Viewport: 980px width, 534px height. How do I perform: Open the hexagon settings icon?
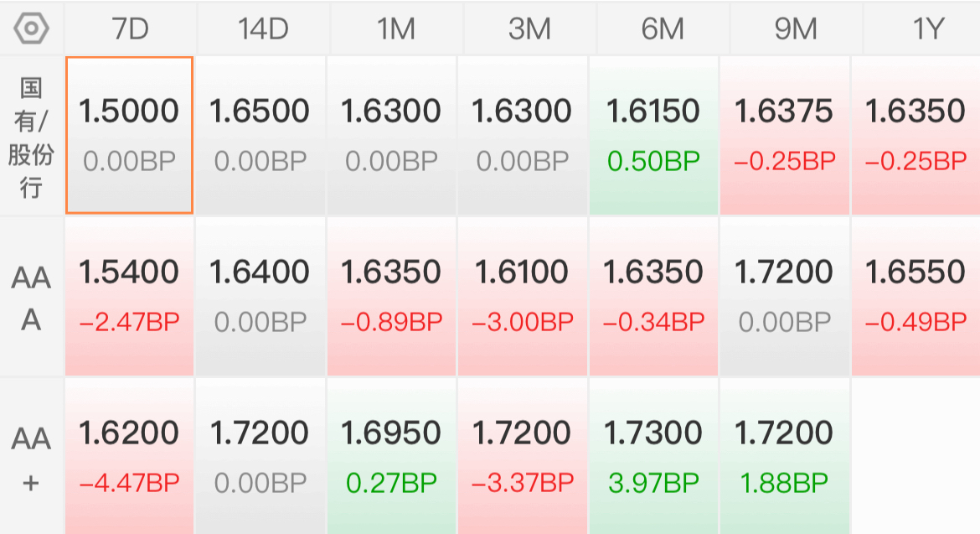point(32,29)
